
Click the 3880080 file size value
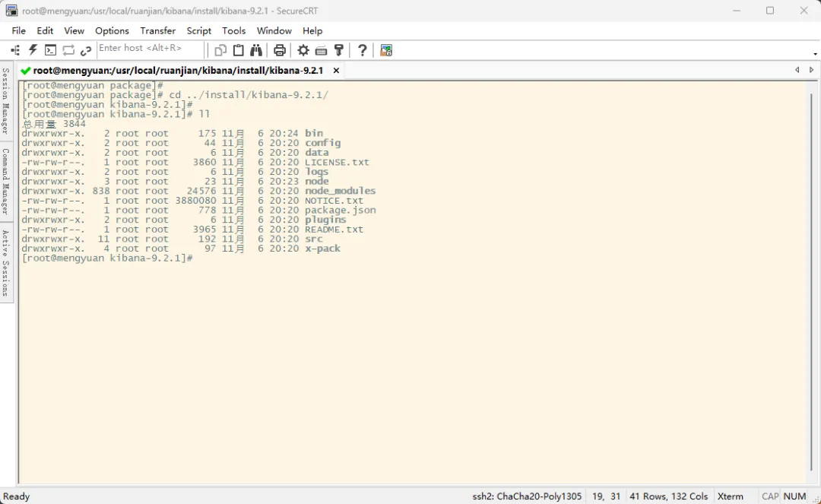point(196,201)
